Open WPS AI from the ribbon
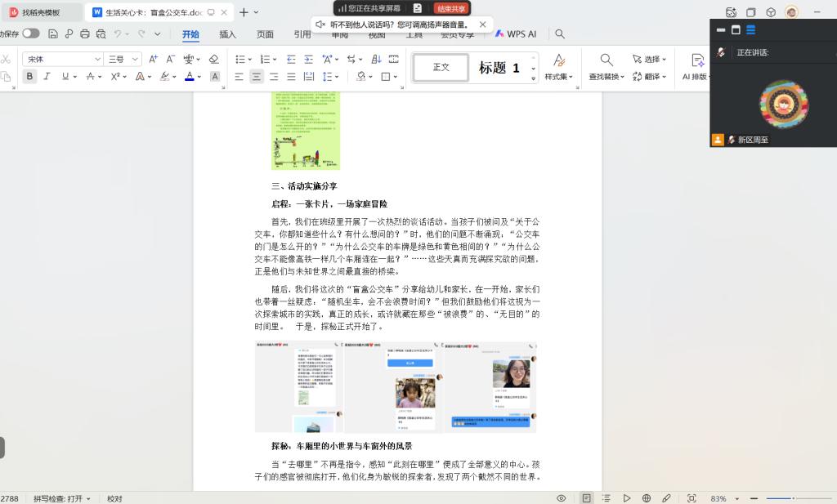Screen dimensions: 837x504 [x=516, y=34]
